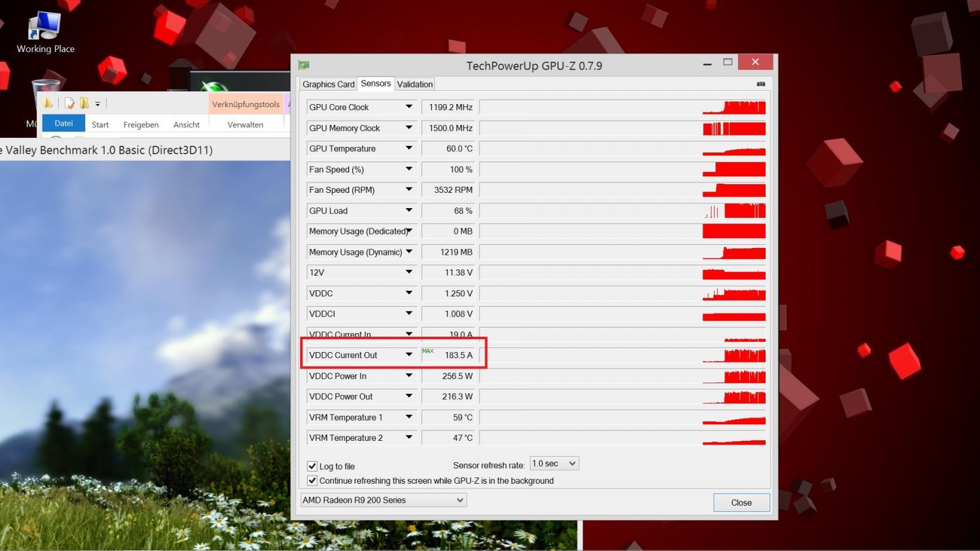980x551 pixels.
Task: Click the folder icon in Explorer quick access toolbar
Action: tap(48, 103)
